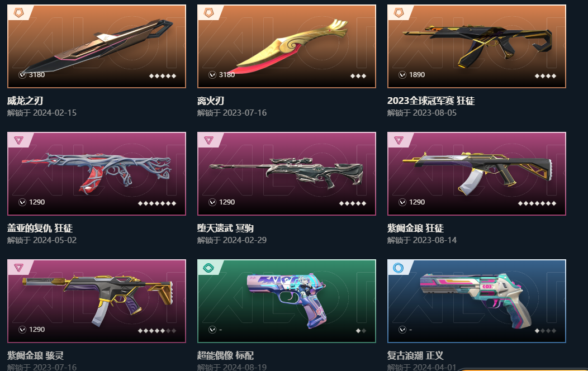The width and height of the screenshot is (588, 371).
Task: Click the orange tier icon on 威龙之刃
Action: (19, 13)
